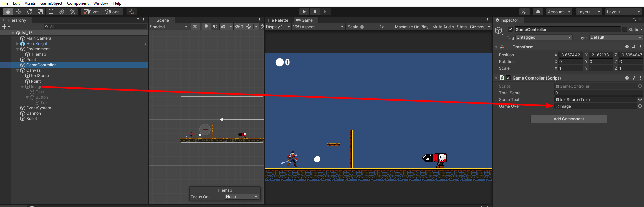The height and width of the screenshot is (207, 644).
Task: Open Game Controller script help
Action: click(627, 78)
